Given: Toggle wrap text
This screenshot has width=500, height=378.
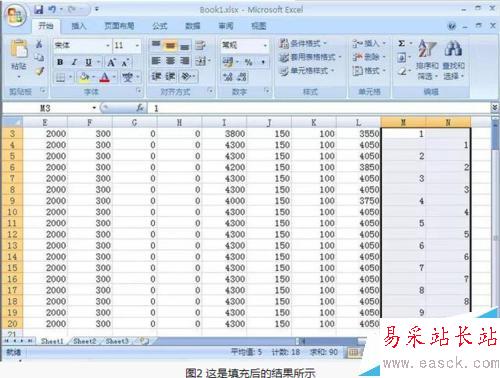Looking at the screenshot, I should click(x=200, y=45).
